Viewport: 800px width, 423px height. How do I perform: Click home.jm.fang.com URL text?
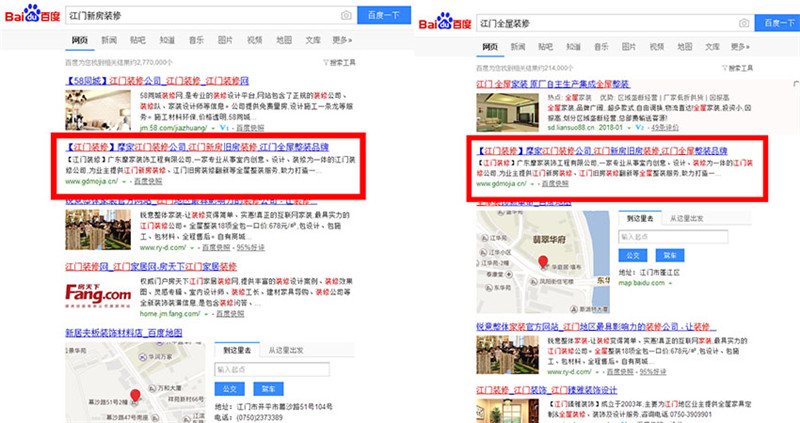pyautogui.click(x=170, y=314)
